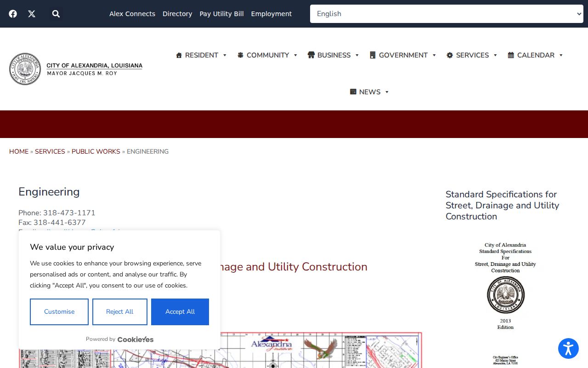Open the X social media icon
Screen dimensions: 588x368
click(32, 14)
